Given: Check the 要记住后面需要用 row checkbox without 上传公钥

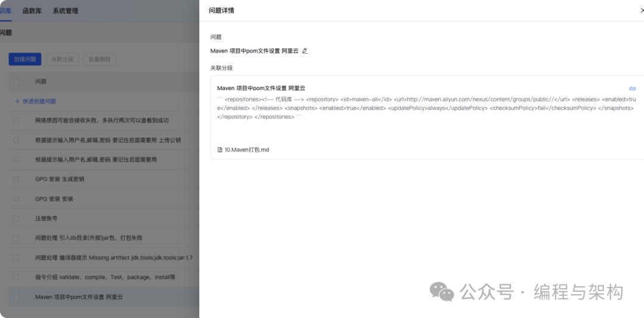Looking at the screenshot, I should click(x=16, y=159).
